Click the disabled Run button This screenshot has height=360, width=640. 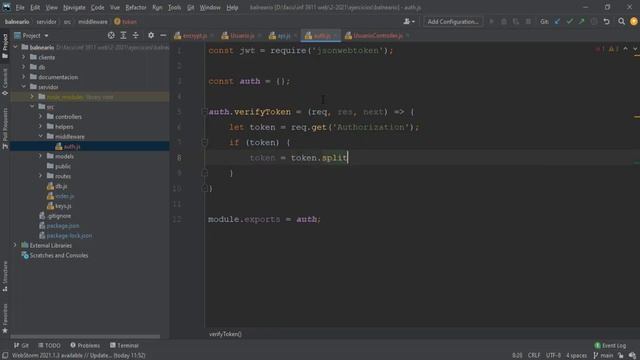491,22
